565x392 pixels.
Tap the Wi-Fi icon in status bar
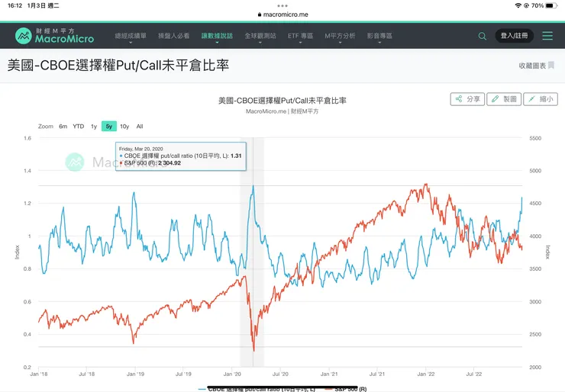[x=518, y=5]
